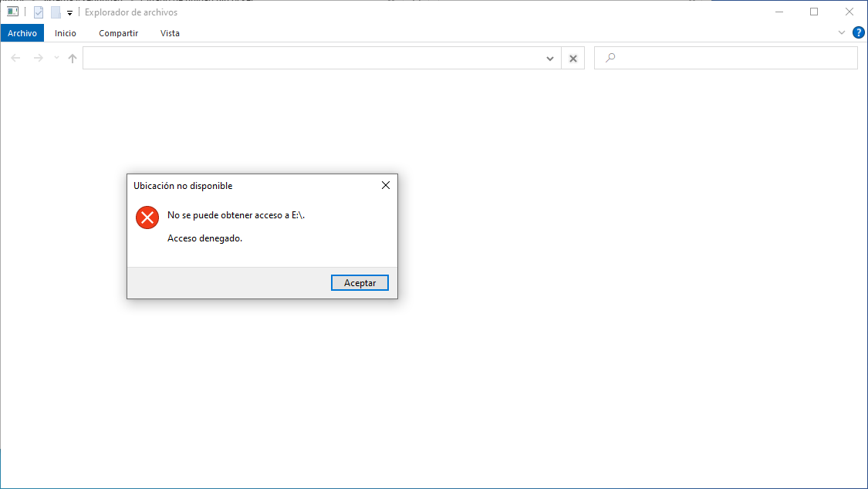The image size is (868, 489).
Task: Click the red error icon in dialog
Action: pyautogui.click(x=147, y=218)
